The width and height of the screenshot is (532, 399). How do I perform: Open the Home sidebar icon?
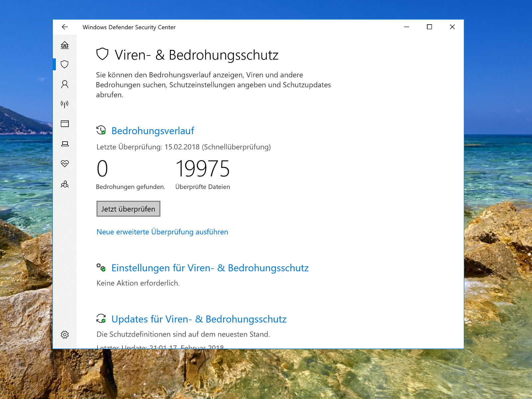coord(65,45)
